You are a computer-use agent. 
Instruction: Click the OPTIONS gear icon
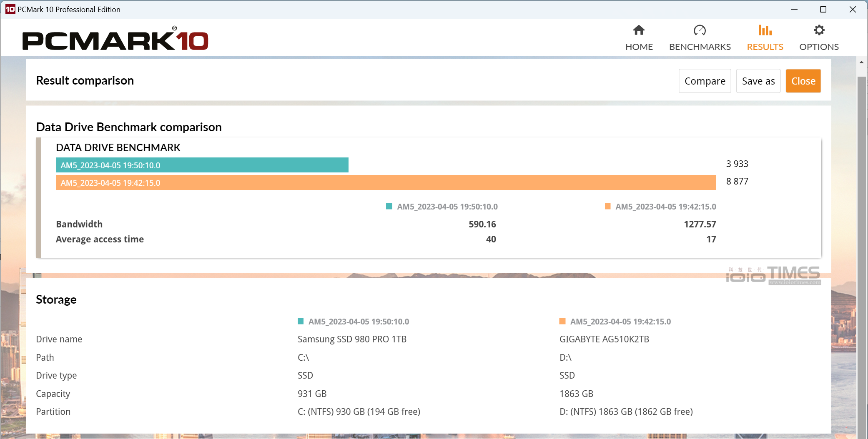(x=819, y=30)
